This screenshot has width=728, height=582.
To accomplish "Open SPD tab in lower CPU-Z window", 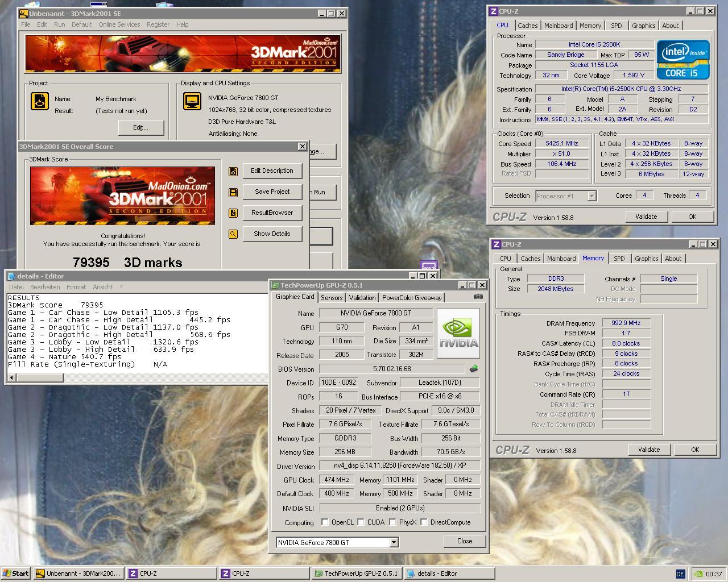I will click(619, 259).
